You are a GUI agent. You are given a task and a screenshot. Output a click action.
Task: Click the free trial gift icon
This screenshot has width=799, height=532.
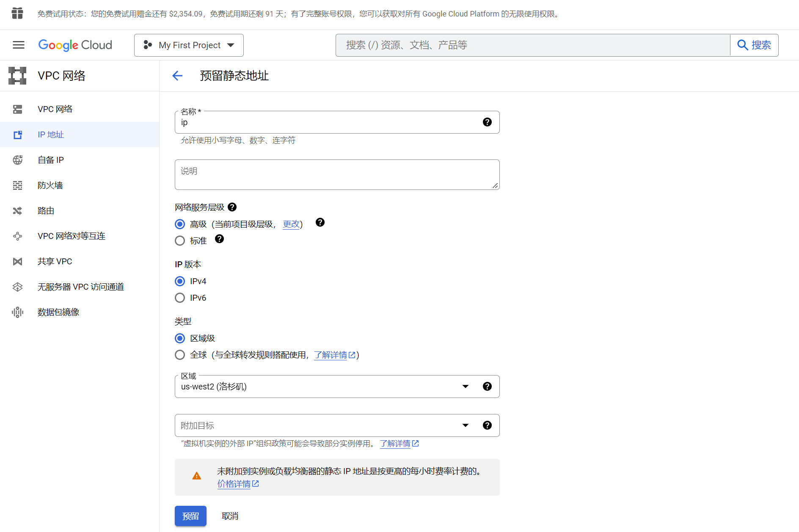pos(17,14)
